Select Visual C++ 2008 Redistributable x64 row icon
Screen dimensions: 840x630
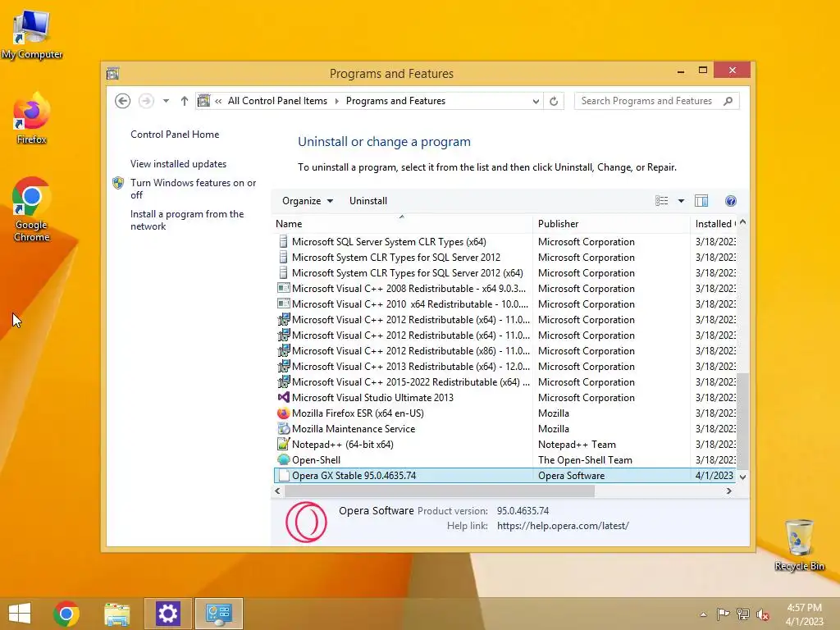tap(283, 288)
